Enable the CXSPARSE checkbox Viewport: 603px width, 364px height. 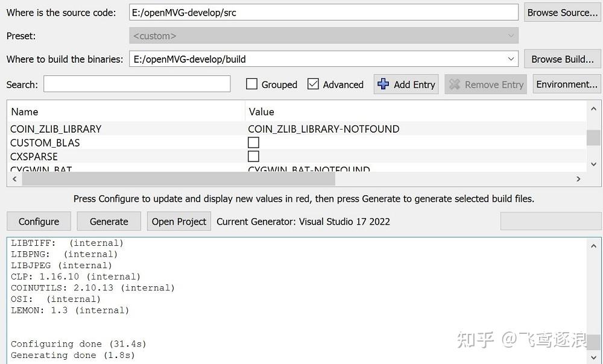[253, 156]
